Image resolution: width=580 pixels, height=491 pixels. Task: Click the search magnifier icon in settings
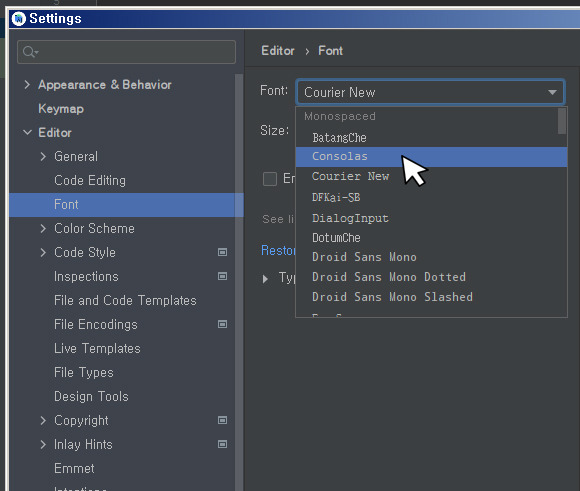pos(30,52)
